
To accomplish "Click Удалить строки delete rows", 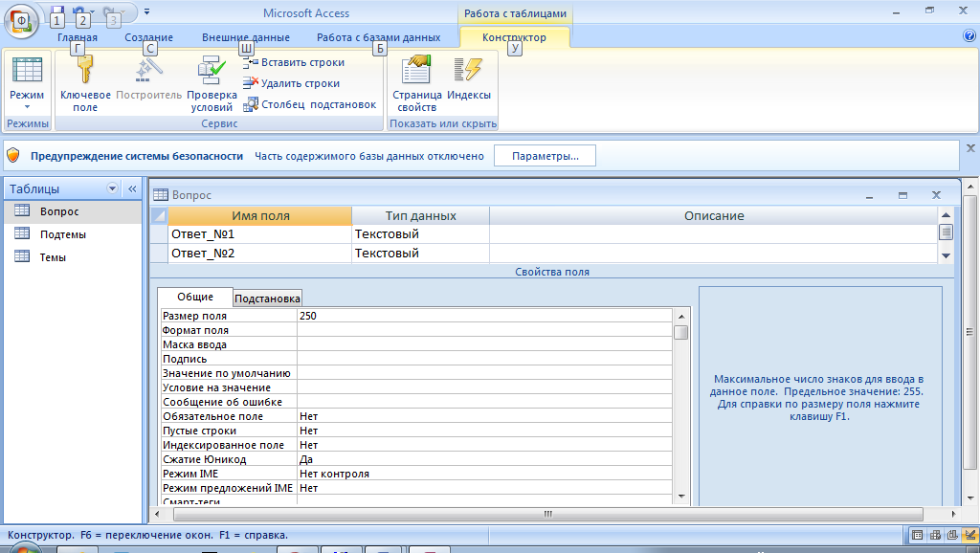I will [291, 83].
